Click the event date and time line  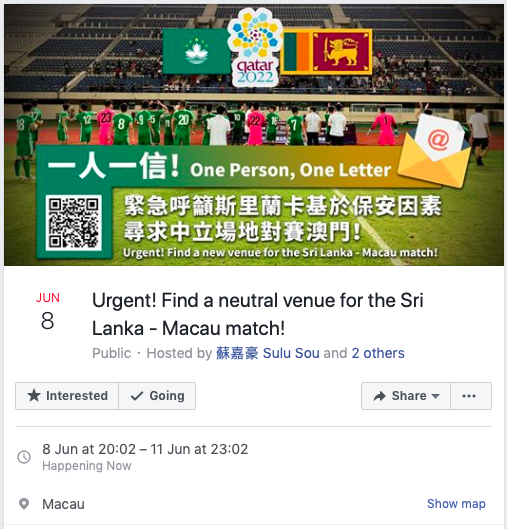(x=145, y=449)
